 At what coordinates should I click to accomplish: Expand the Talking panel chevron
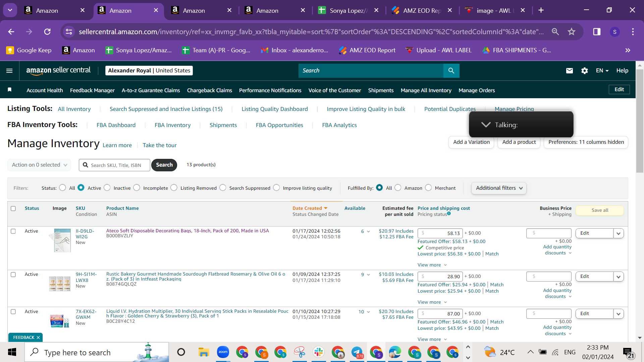tap(486, 125)
